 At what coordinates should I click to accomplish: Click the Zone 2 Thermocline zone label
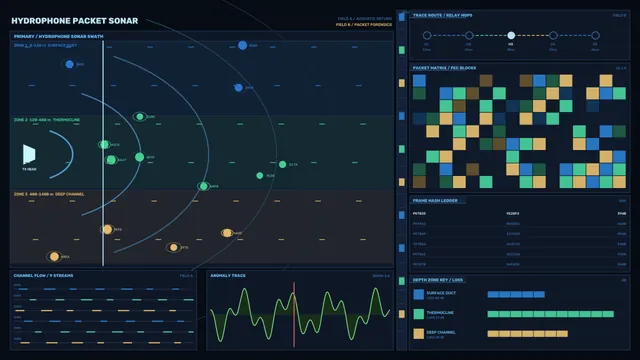[47, 120]
